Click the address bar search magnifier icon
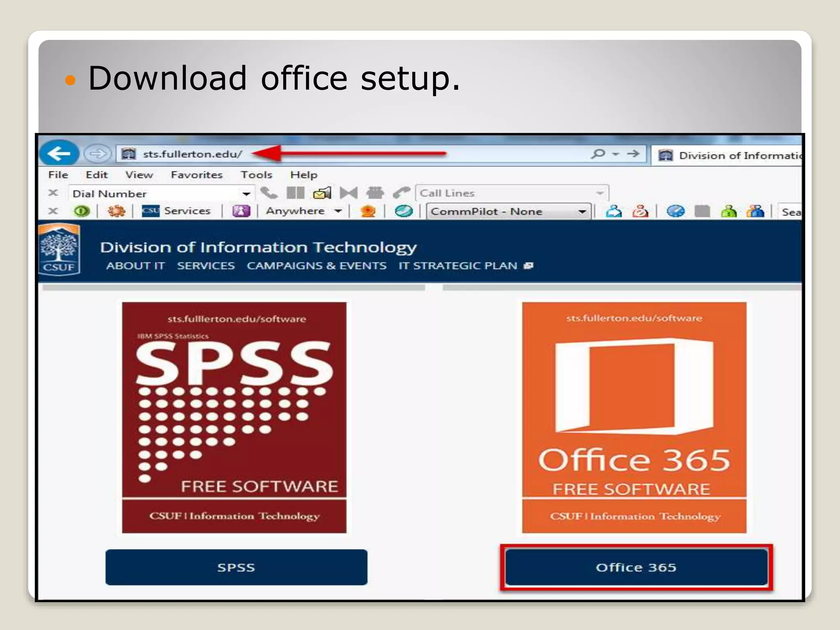The width and height of the screenshot is (840, 630). point(598,154)
